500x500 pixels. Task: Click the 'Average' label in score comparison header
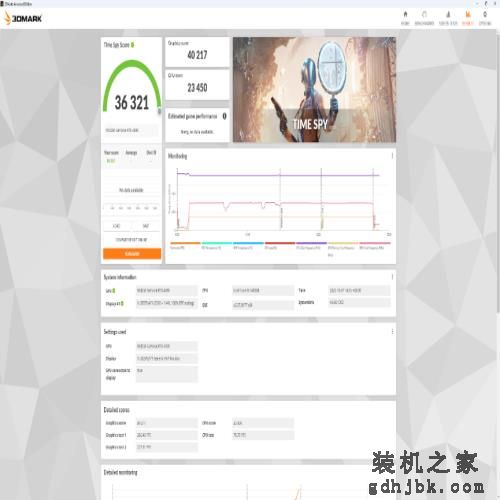[131, 152]
